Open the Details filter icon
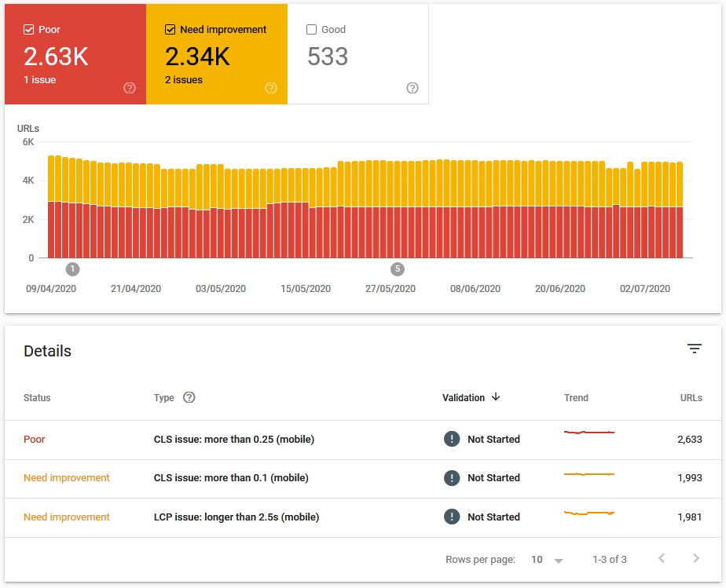 pyautogui.click(x=694, y=349)
